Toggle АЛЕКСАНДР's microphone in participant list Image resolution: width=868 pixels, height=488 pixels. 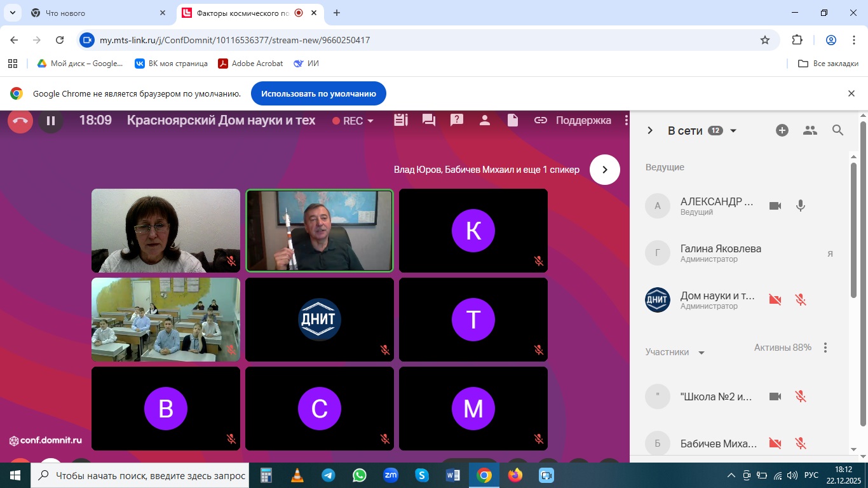click(801, 206)
